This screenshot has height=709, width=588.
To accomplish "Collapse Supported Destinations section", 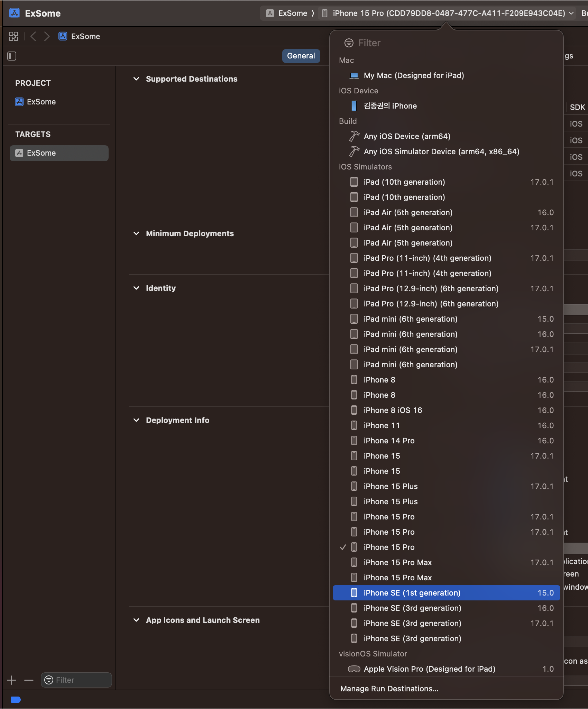I will point(136,79).
